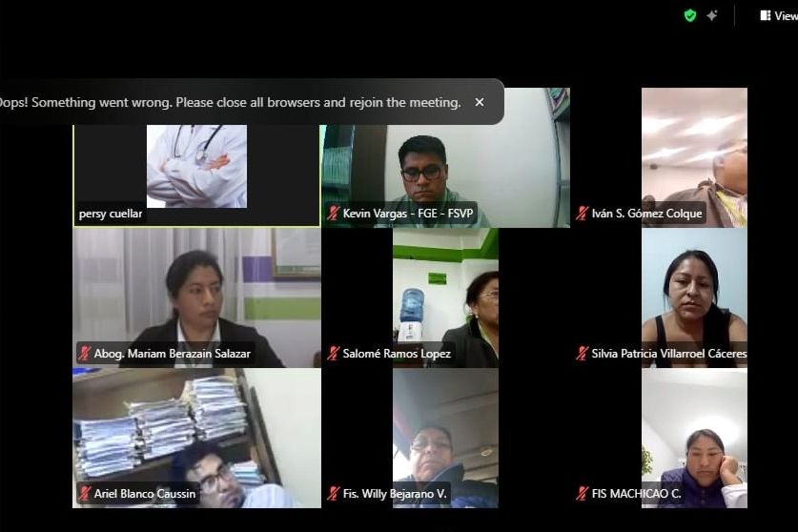
Task: Select Silvia Patricia Villarroel's video tile
Action: coord(694,297)
